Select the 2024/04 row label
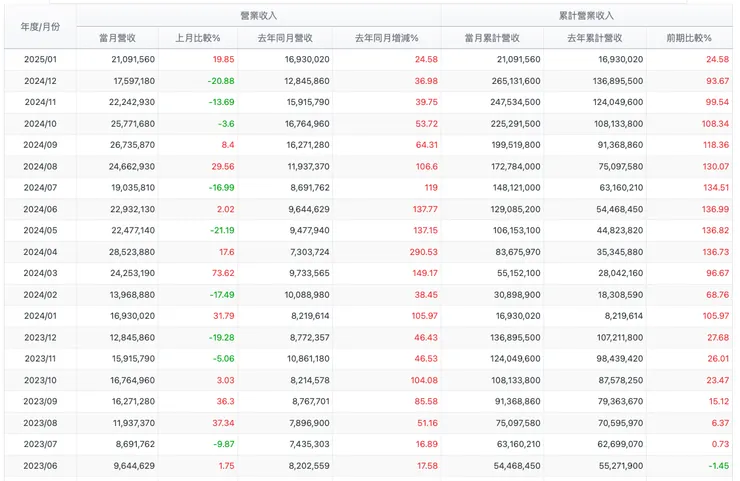Image resolution: width=740 pixels, height=481 pixels. pos(40,252)
